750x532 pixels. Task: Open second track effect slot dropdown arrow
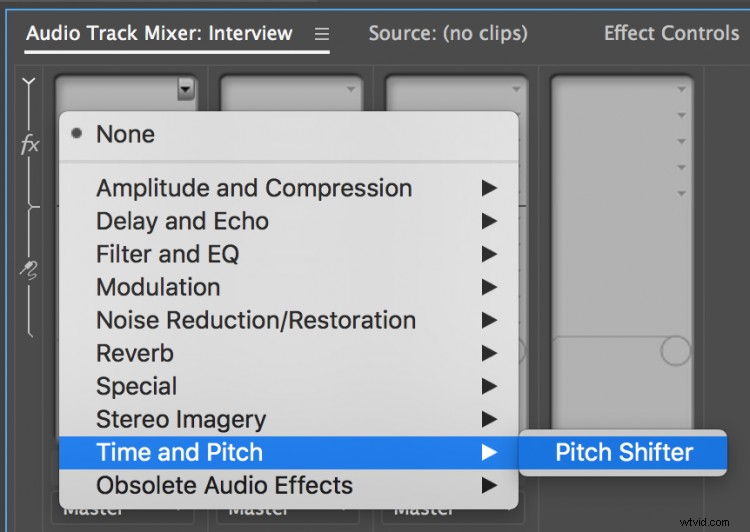click(x=351, y=89)
